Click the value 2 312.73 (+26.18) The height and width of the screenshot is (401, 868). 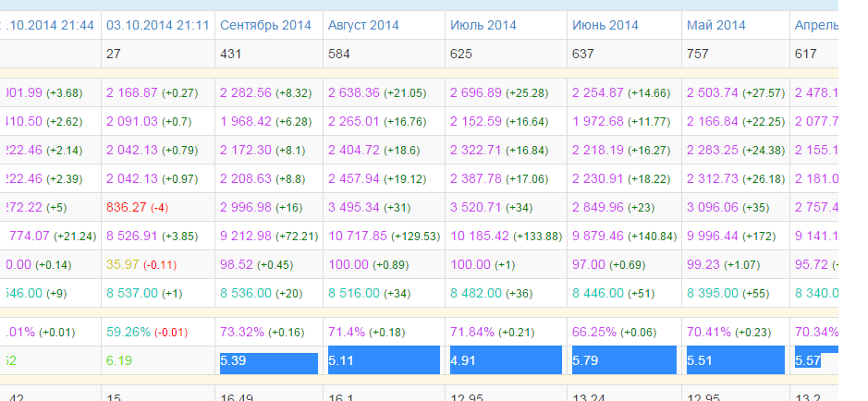(736, 179)
